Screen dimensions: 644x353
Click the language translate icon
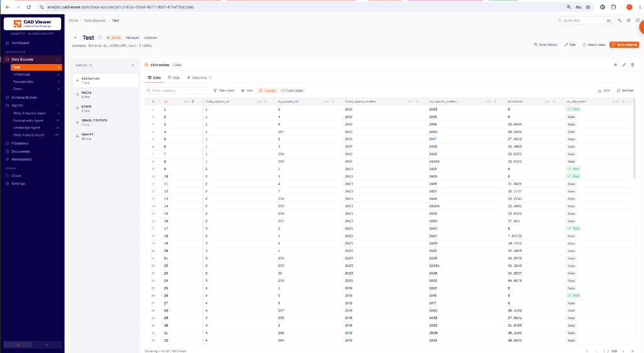(619, 21)
